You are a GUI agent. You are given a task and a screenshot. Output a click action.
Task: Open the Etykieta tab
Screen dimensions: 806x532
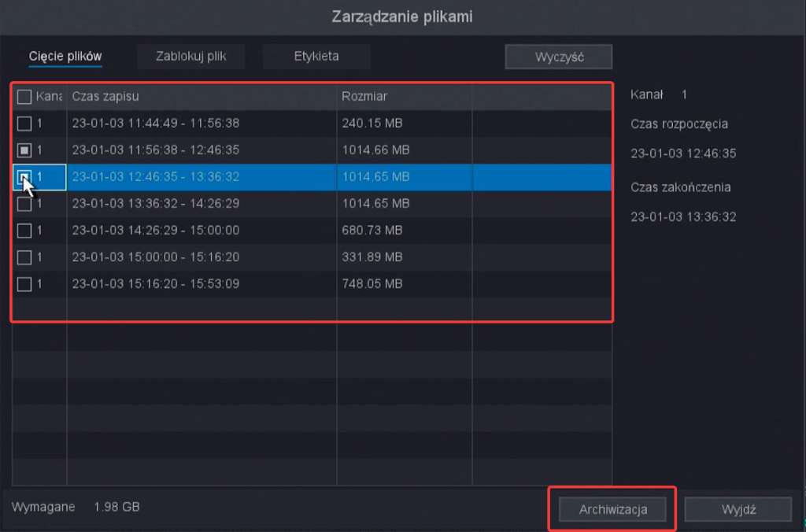(x=316, y=56)
